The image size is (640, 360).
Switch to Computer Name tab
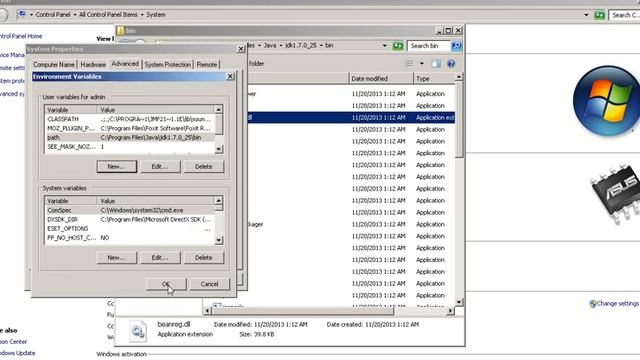(x=54, y=64)
